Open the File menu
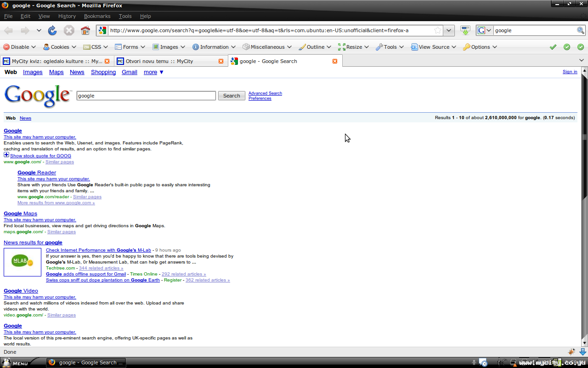 click(8, 16)
